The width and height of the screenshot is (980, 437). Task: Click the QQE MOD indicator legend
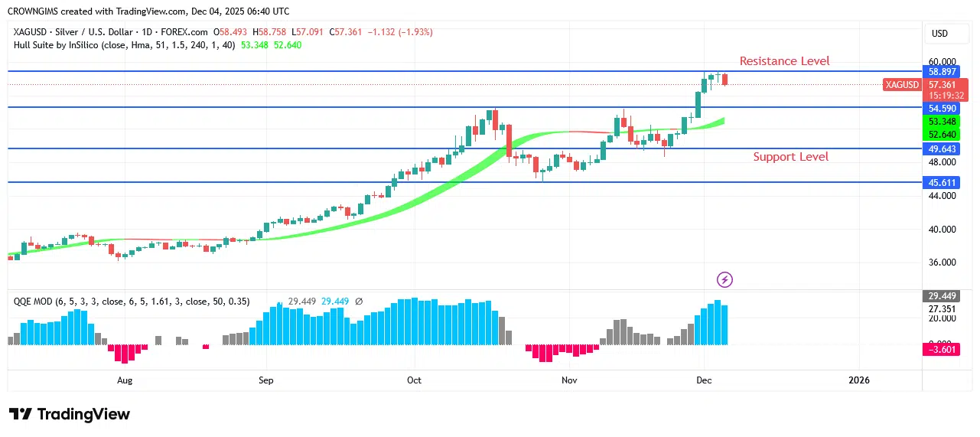click(x=132, y=302)
